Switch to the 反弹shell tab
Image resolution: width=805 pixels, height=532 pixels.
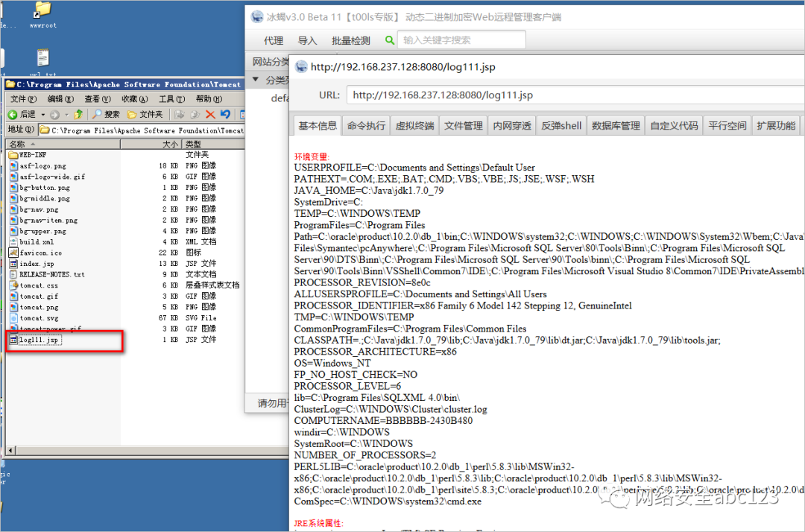[561, 125]
